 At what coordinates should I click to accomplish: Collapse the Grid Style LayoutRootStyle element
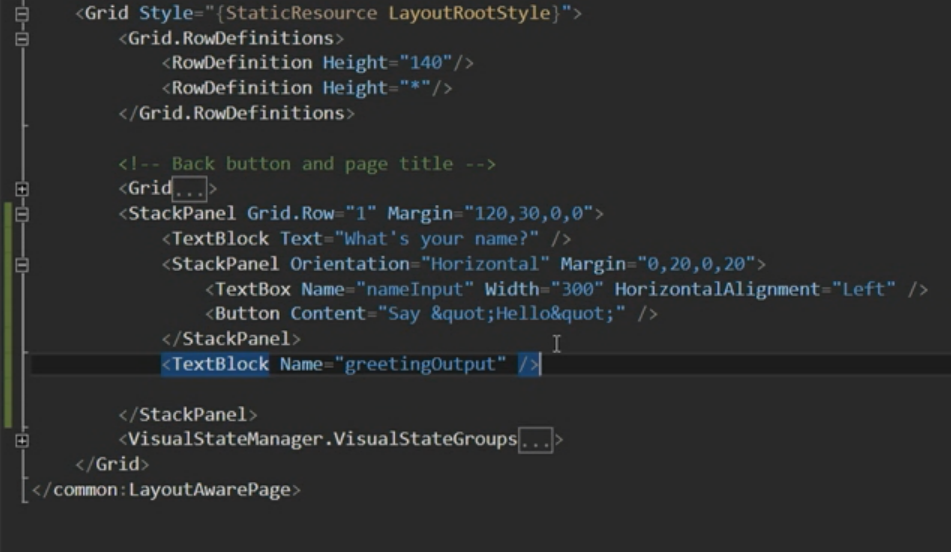[22, 13]
